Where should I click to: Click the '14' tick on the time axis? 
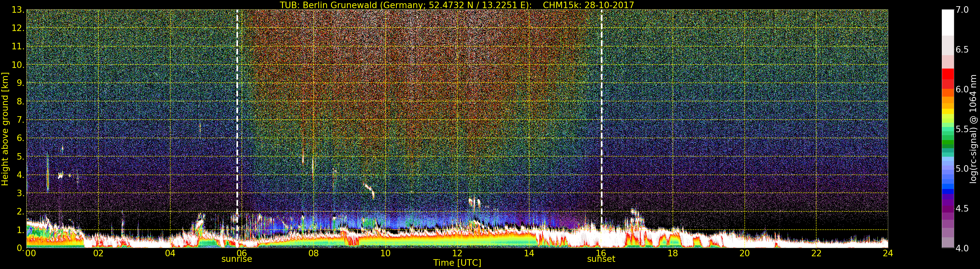point(529,253)
